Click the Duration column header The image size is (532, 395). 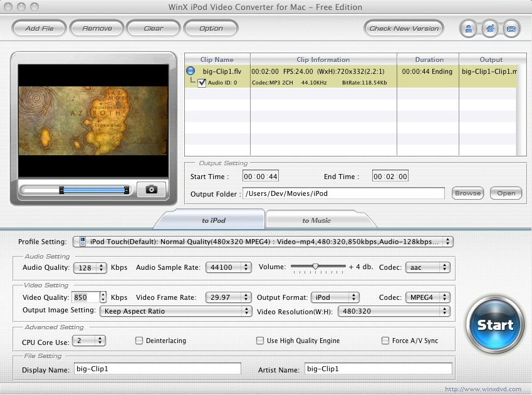(428, 59)
